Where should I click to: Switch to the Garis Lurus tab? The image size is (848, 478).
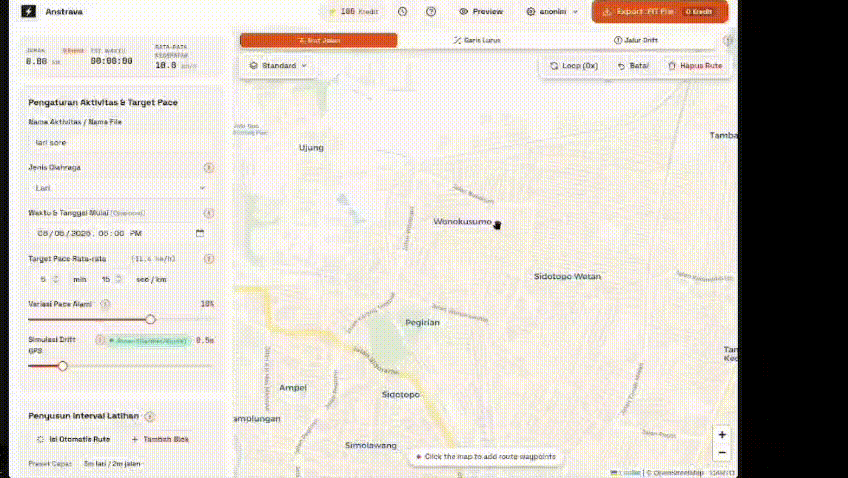pyautogui.click(x=477, y=40)
